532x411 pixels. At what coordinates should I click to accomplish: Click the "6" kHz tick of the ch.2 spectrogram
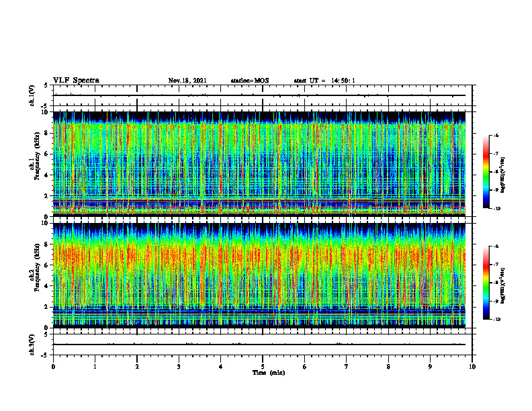click(x=47, y=265)
